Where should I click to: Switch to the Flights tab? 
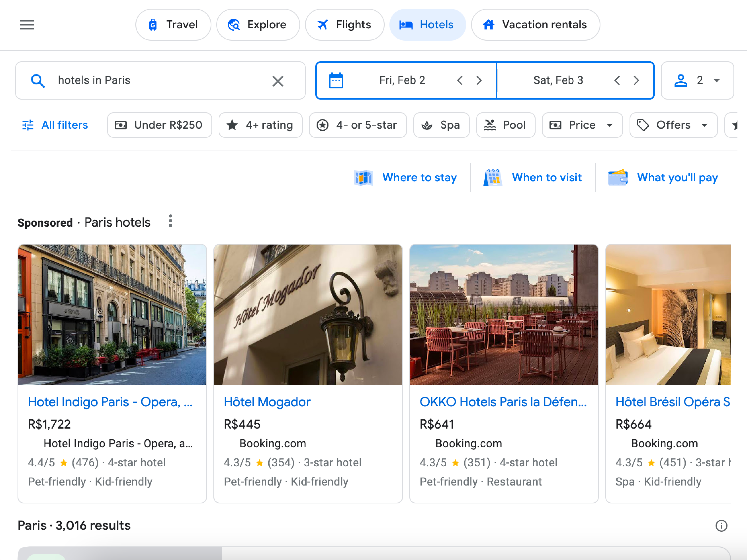click(344, 25)
